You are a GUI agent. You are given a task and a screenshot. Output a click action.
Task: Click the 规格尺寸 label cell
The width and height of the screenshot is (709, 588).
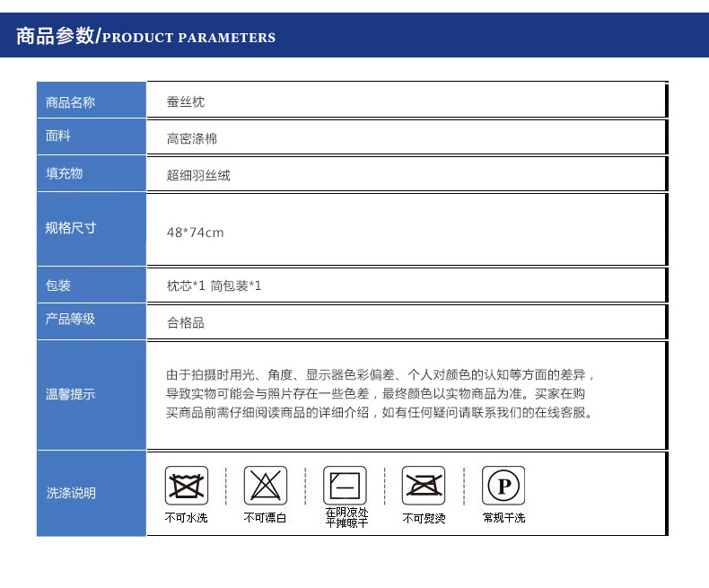[71, 228]
